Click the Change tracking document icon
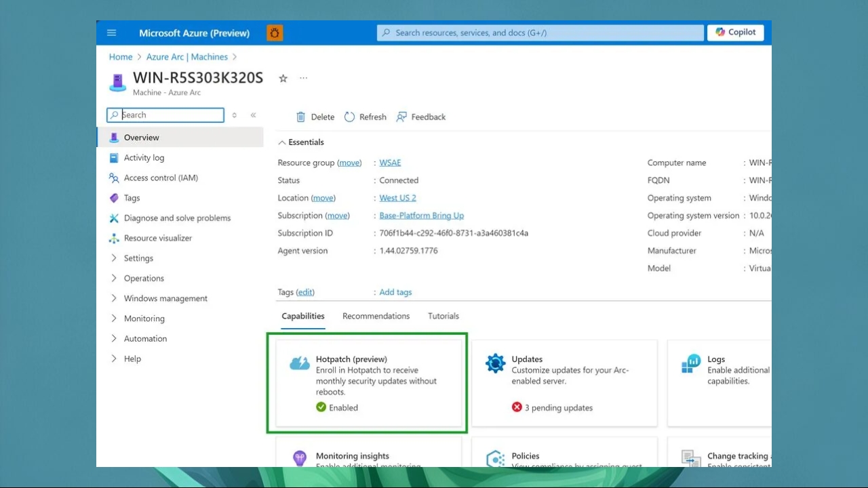The height and width of the screenshot is (488, 868). [x=691, y=459]
